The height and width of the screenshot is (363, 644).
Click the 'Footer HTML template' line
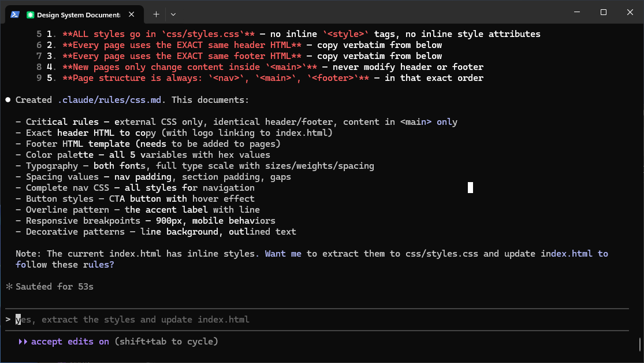[x=148, y=144]
